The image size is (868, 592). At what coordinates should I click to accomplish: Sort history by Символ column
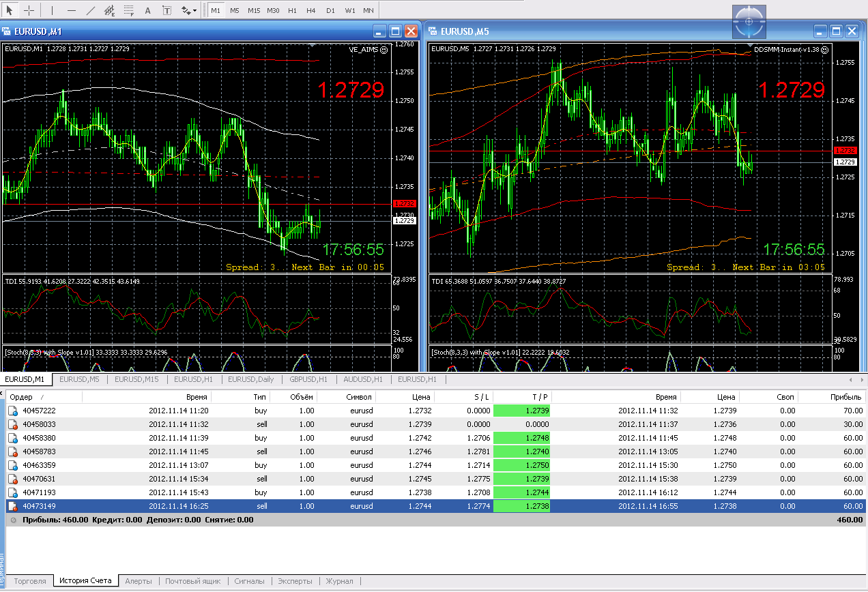346,397
